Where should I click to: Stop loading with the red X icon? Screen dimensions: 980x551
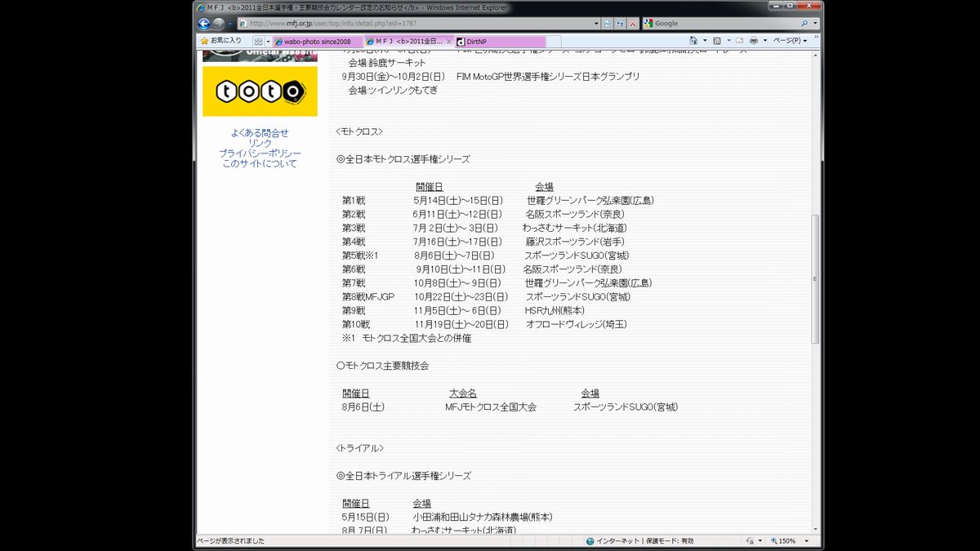pyautogui.click(x=633, y=24)
